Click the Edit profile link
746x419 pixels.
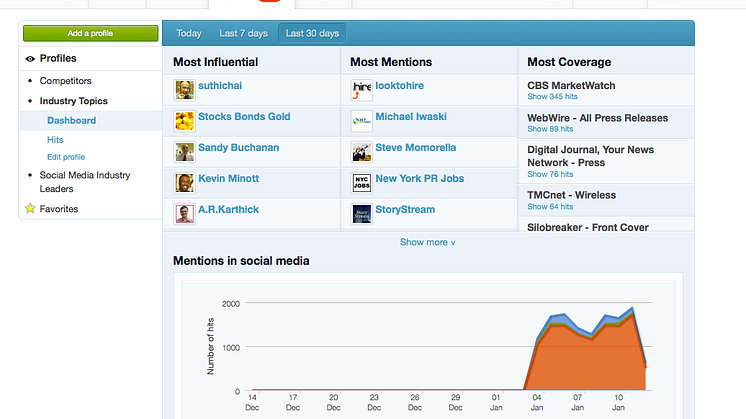66,157
